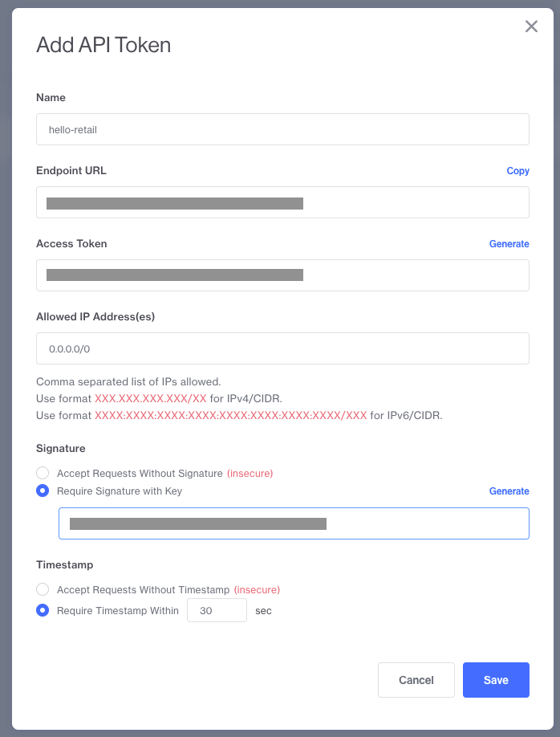
Task: Close the Add API Token dialog
Action: [x=531, y=26]
